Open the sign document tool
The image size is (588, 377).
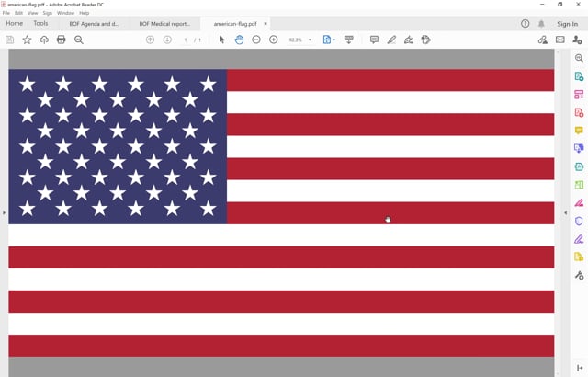[x=409, y=40]
